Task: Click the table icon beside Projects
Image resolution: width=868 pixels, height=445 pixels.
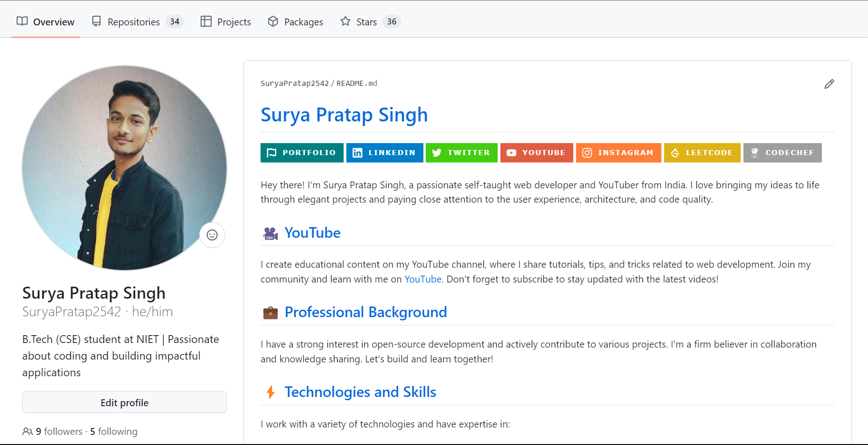Action: 206,21
